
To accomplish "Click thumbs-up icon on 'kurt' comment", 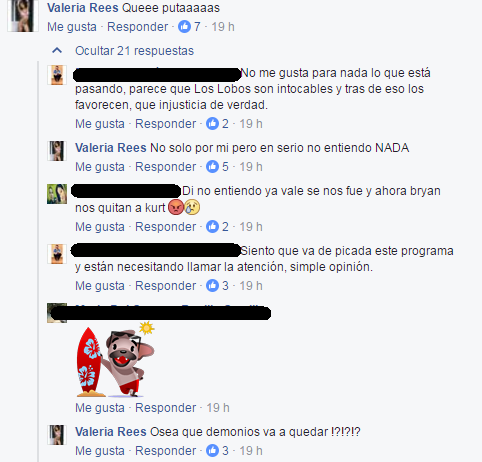I will coord(212,226).
